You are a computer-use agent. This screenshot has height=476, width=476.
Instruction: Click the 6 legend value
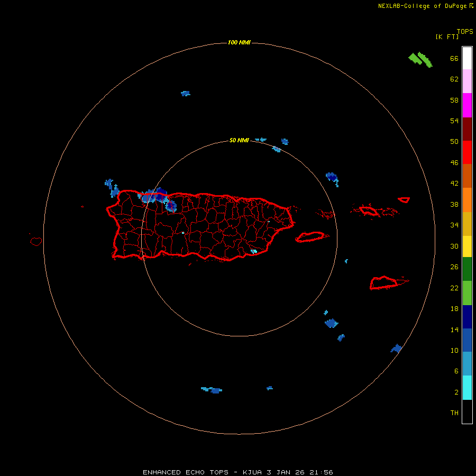(456, 371)
